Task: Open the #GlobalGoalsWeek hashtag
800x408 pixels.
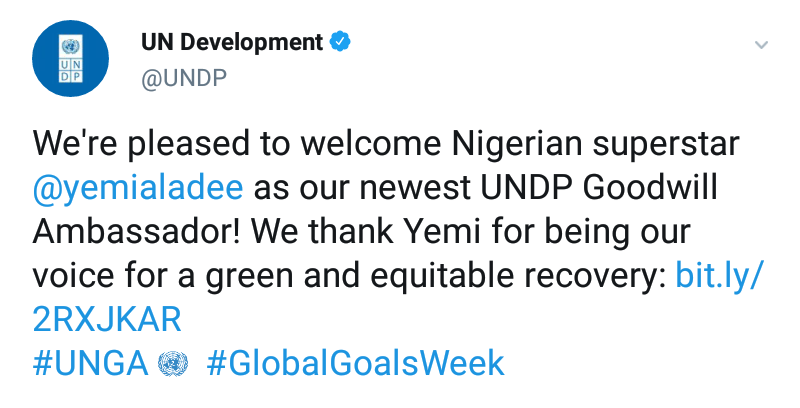Action: click(355, 362)
